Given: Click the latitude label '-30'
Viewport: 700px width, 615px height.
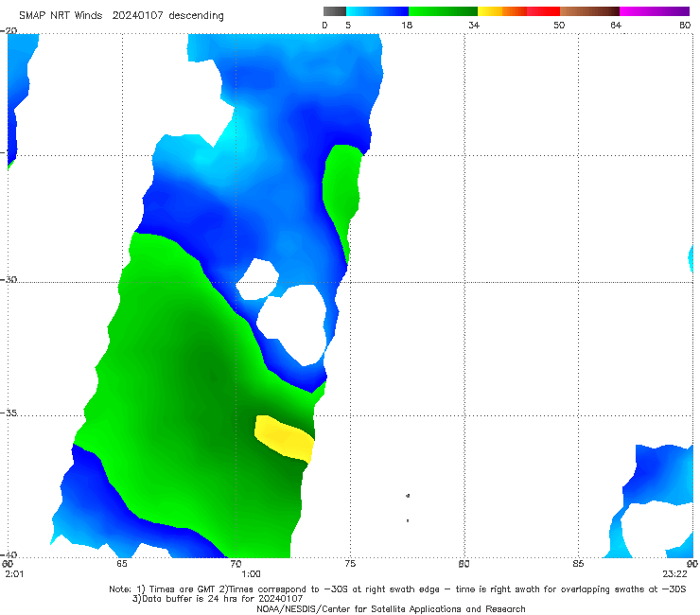Looking at the screenshot, I should (x=9, y=279).
